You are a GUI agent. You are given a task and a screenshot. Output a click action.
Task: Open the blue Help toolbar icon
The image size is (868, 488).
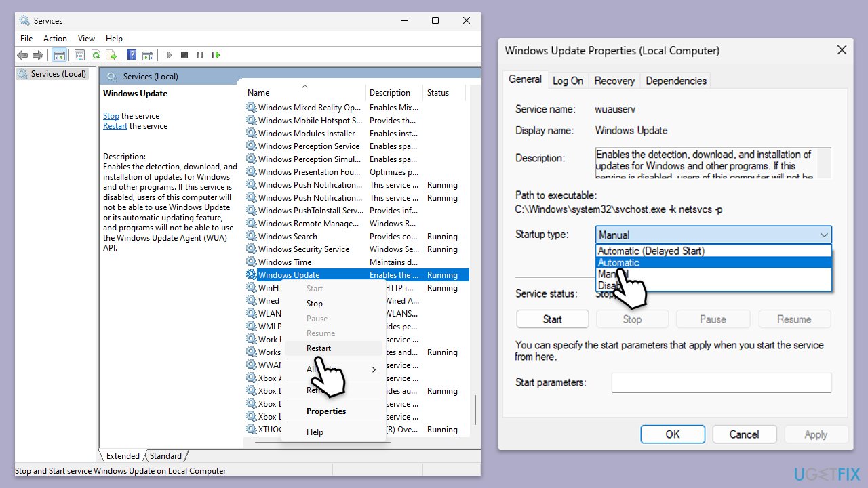click(x=132, y=55)
